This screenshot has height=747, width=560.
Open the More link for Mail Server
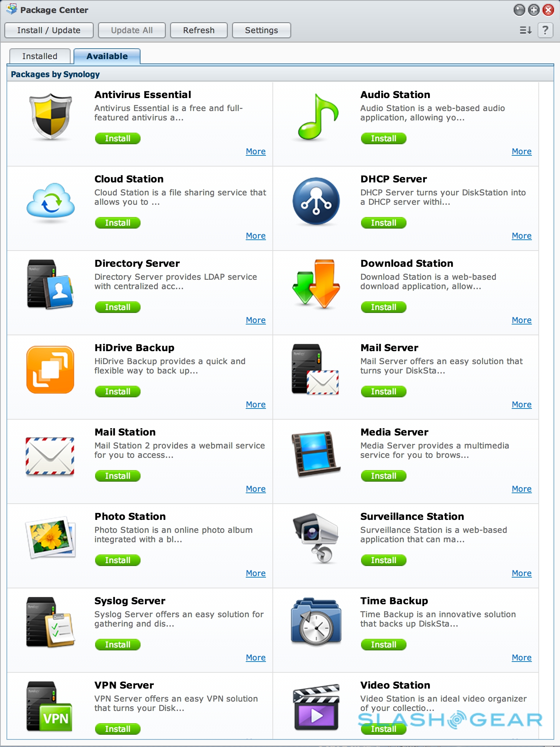click(521, 405)
